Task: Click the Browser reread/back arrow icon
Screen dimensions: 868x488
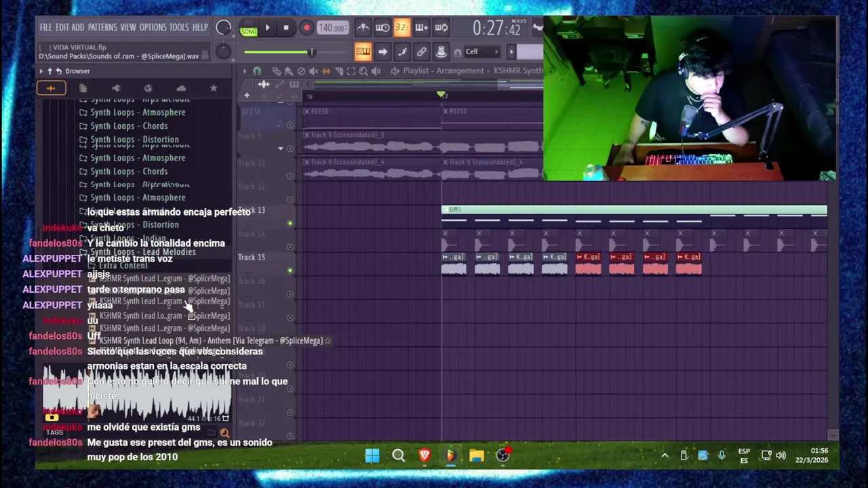Action: tap(58, 71)
